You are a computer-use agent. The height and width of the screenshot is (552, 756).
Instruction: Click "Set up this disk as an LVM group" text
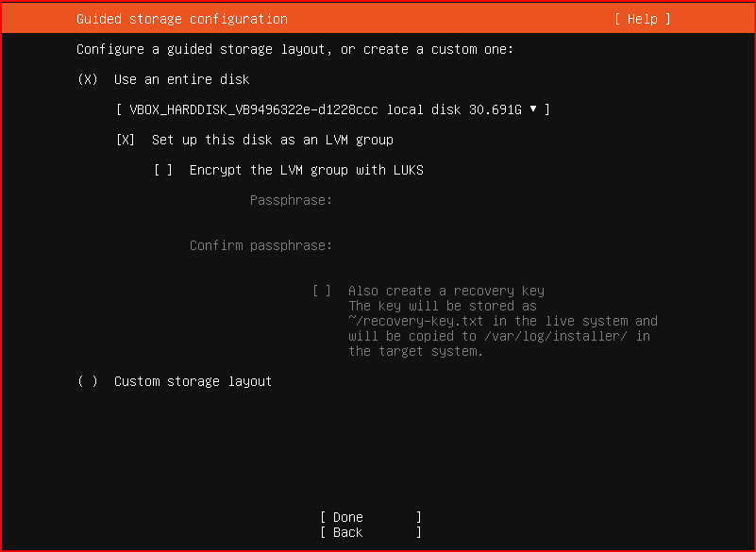click(273, 140)
